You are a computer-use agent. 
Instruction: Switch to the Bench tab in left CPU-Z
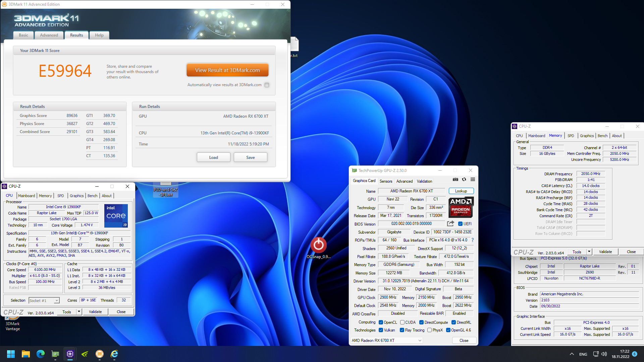(93, 196)
